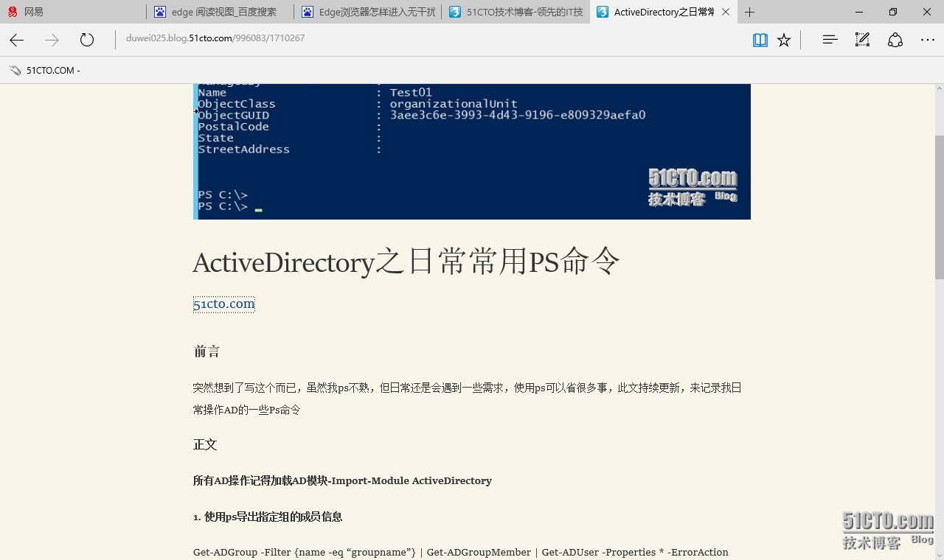Screen dimensions: 944x560
Task: Minimize the Edge browser window
Action: point(859,12)
